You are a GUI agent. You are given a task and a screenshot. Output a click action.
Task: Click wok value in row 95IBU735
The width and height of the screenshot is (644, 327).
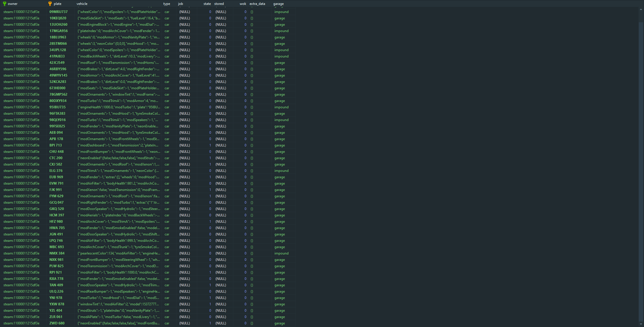coord(245,107)
